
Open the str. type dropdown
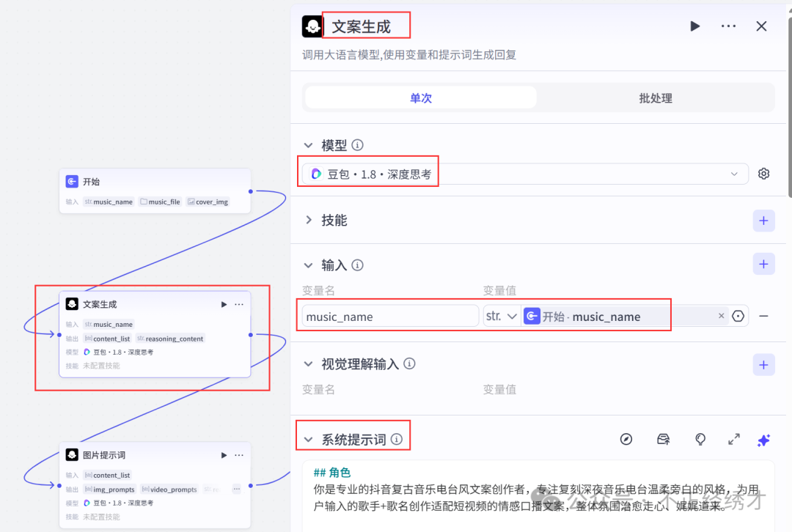(x=502, y=315)
